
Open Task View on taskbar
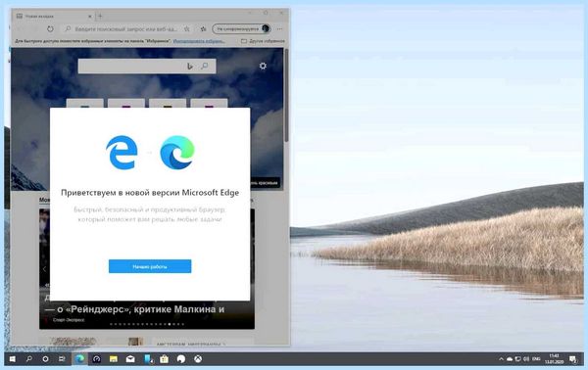click(x=62, y=359)
